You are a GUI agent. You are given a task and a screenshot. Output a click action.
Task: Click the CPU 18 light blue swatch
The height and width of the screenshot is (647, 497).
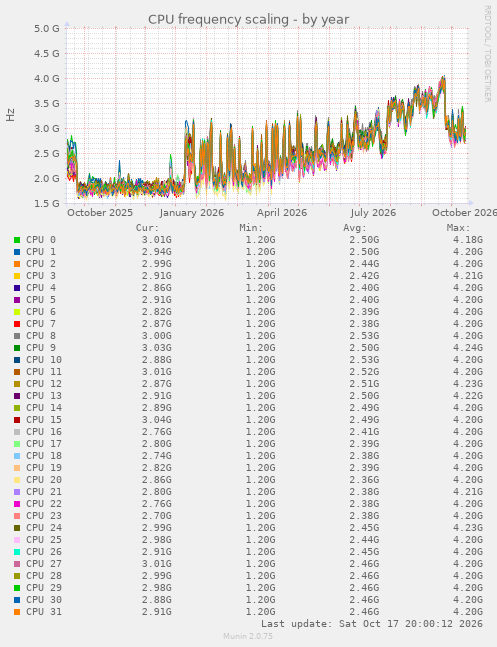tap(17, 456)
